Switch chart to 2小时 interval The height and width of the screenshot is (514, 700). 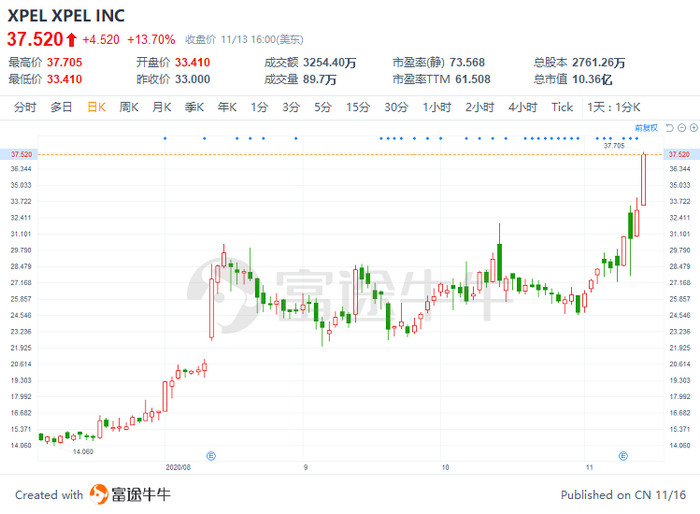tap(480, 107)
